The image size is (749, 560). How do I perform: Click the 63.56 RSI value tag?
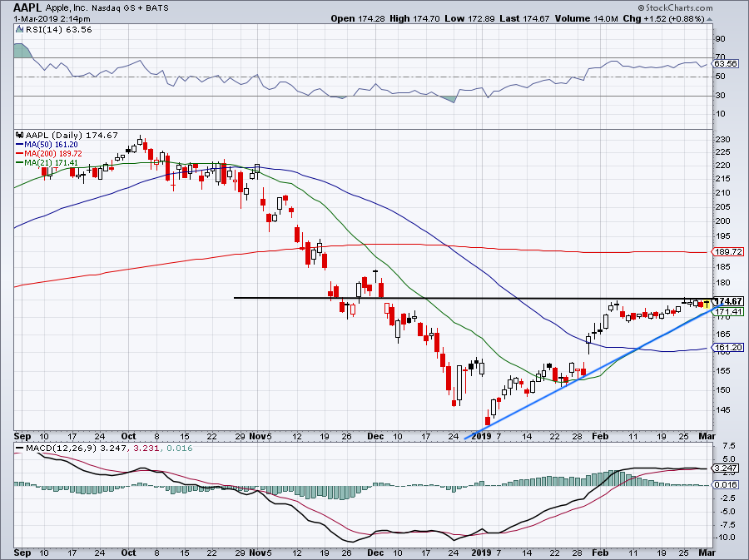coord(726,63)
